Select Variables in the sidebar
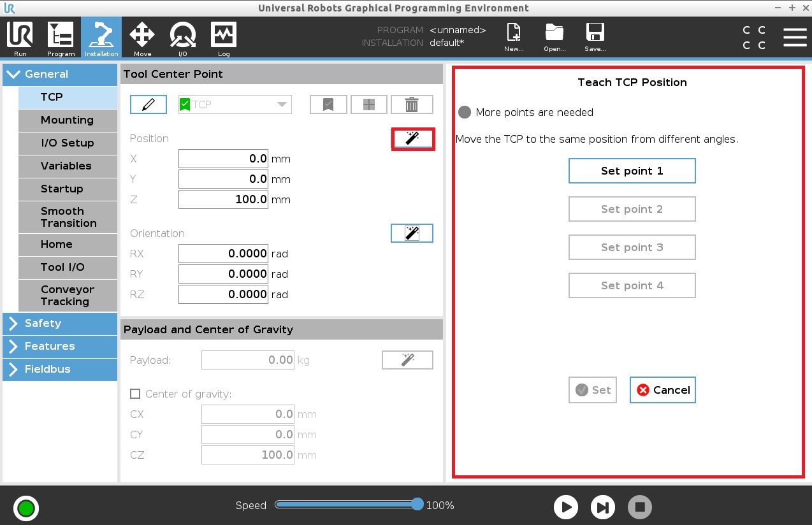The image size is (812, 525). pyautogui.click(x=68, y=166)
